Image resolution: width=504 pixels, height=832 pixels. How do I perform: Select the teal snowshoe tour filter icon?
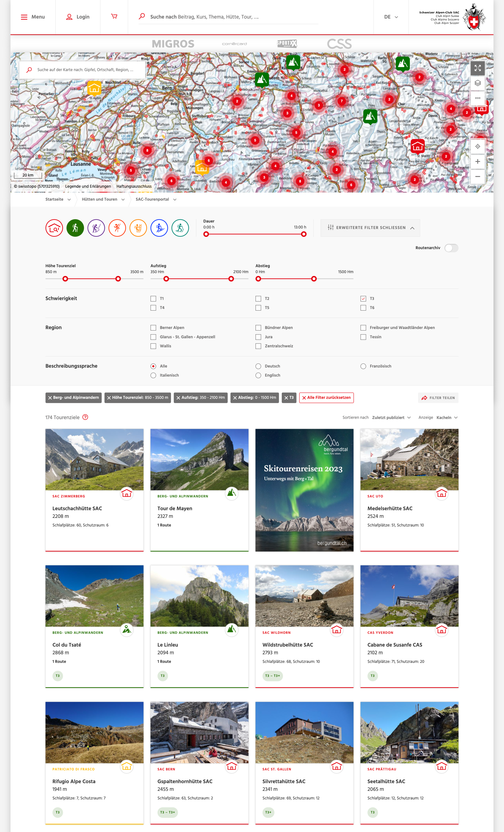tap(180, 228)
